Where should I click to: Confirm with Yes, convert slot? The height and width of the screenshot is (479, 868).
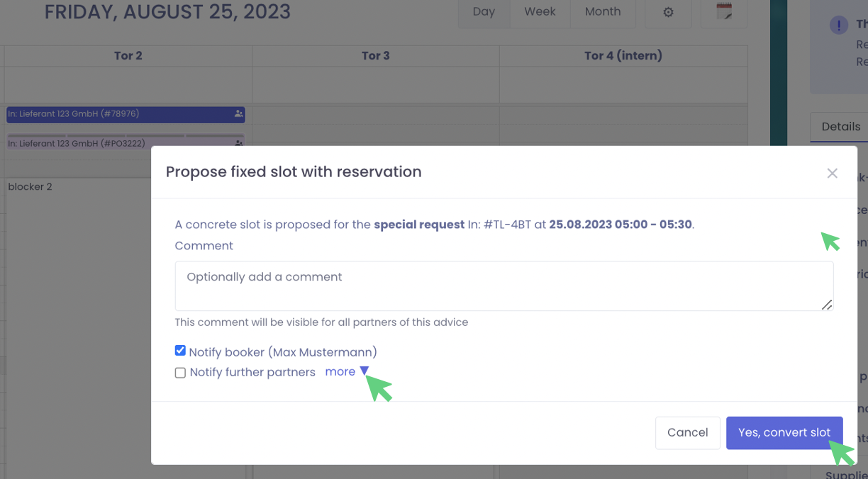[784, 432]
